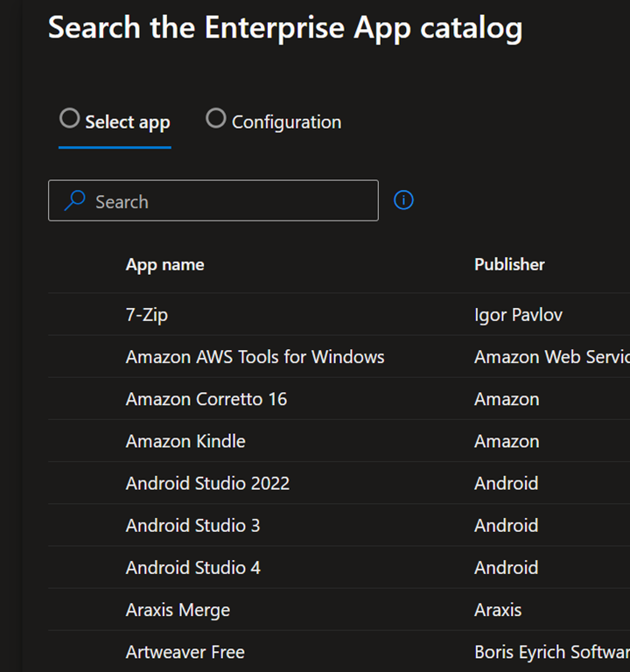Select the Amazon Corretto 16 row
This screenshot has width=630, height=672.
[x=206, y=399]
